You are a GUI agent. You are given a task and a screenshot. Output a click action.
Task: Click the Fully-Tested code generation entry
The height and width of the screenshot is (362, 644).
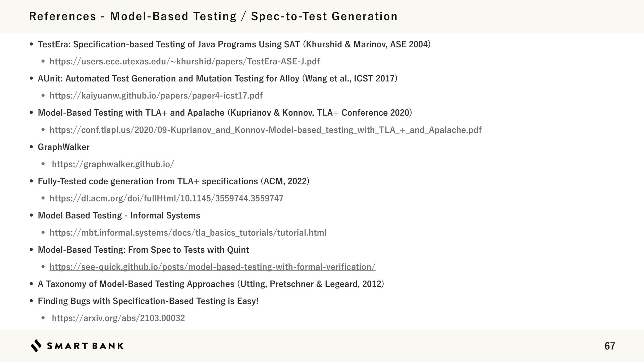(173, 181)
